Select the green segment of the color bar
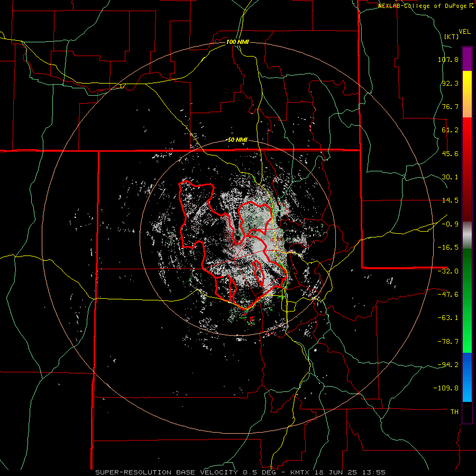 click(x=467, y=300)
